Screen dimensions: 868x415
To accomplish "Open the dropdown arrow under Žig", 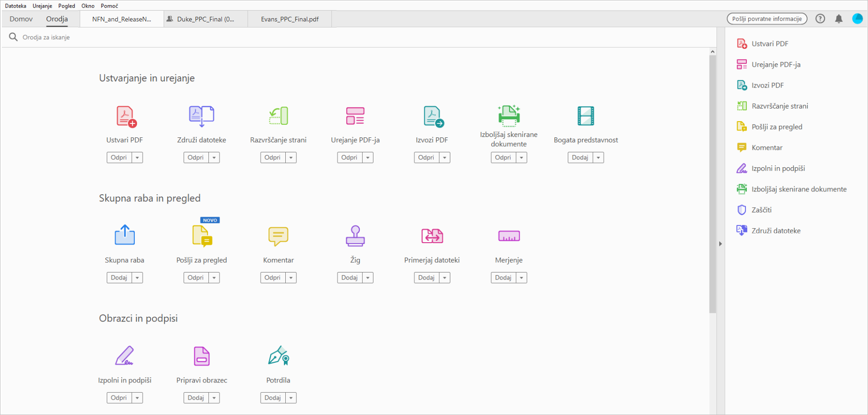I will [x=368, y=278].
